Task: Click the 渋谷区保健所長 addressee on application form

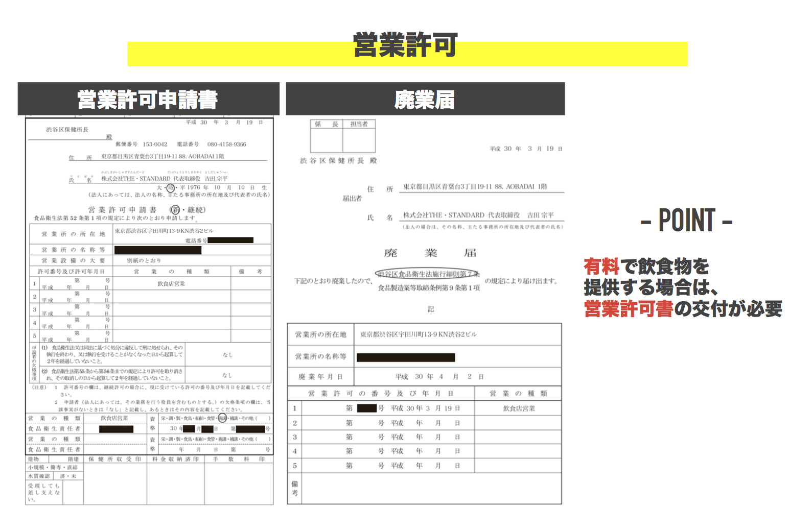Action: (67, 130)
